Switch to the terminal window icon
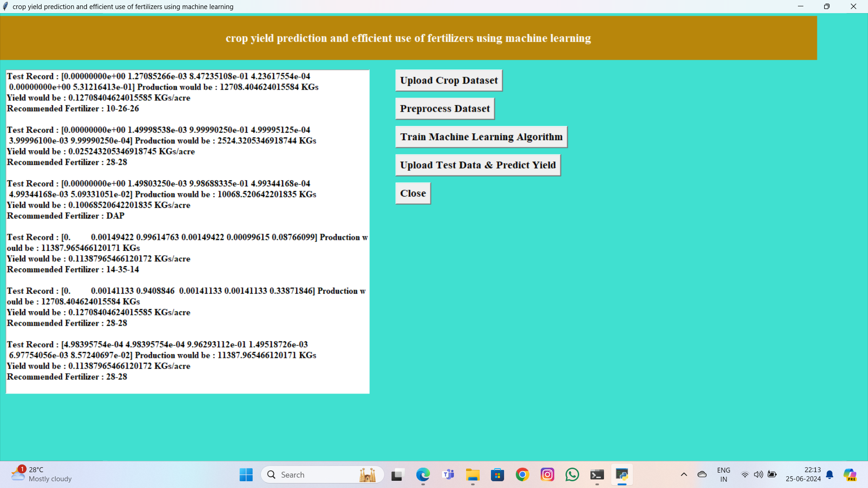This screenshot has width=868, height=488. 597,475
